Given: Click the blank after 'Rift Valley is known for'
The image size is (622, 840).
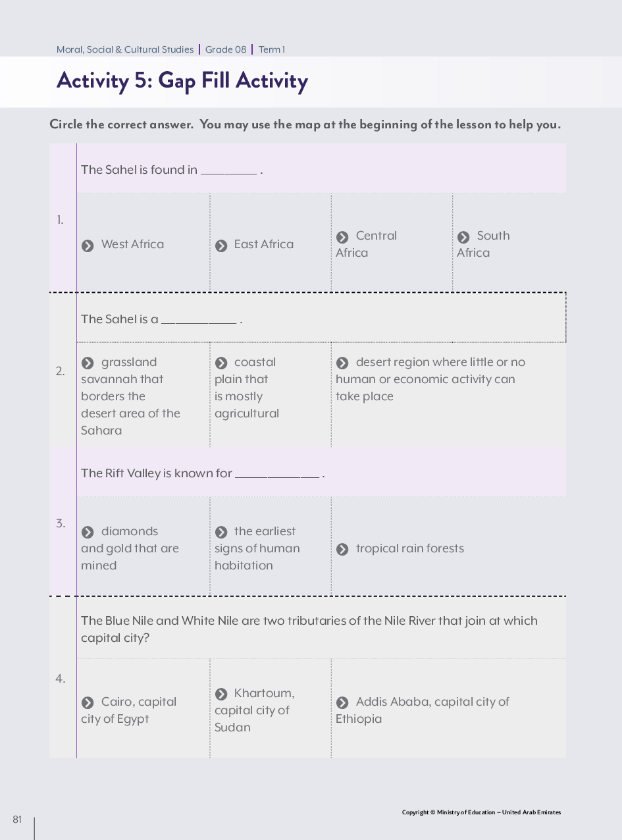Looking at the screenshot, I should point(277,475).
